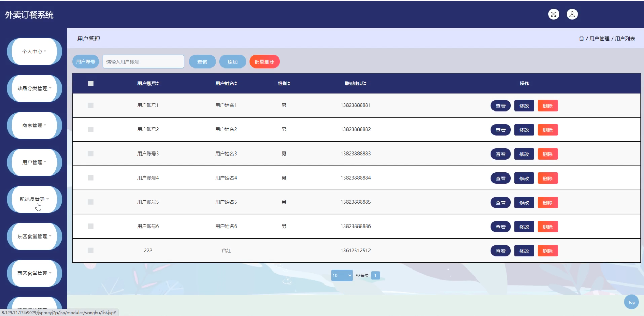The width and height of the screenshot is (644, 316).
Task: Click the 外卖订餐系统 title
Action: 29,15
